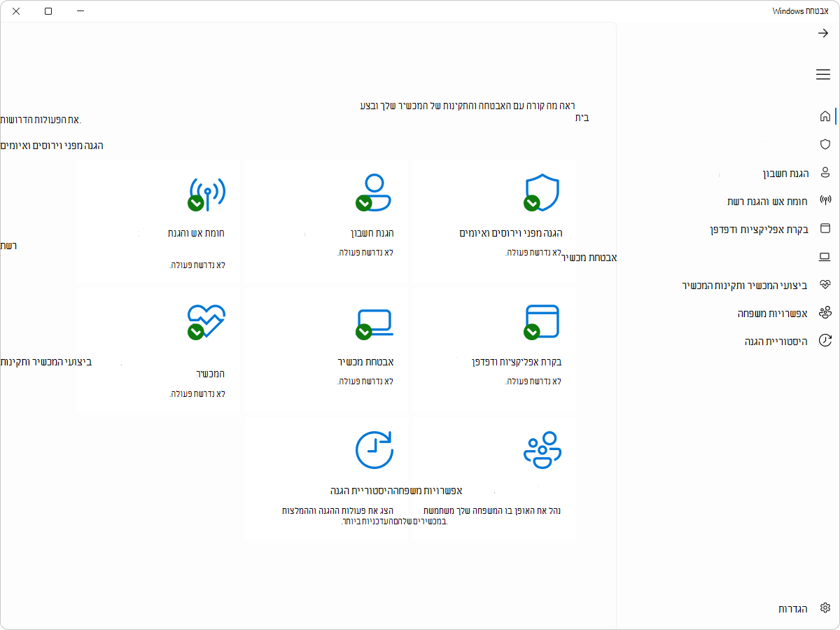Select the laptop (device security) sidebar icon
The height and width of the screenshot is (630, 840).
[x=825, y=257]
